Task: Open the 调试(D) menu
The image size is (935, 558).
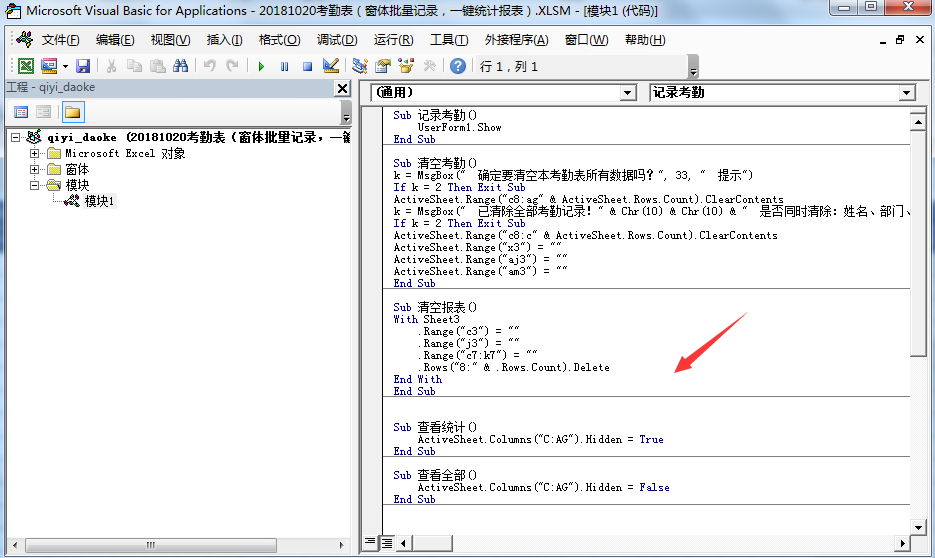Action: (x=337, y=40)
